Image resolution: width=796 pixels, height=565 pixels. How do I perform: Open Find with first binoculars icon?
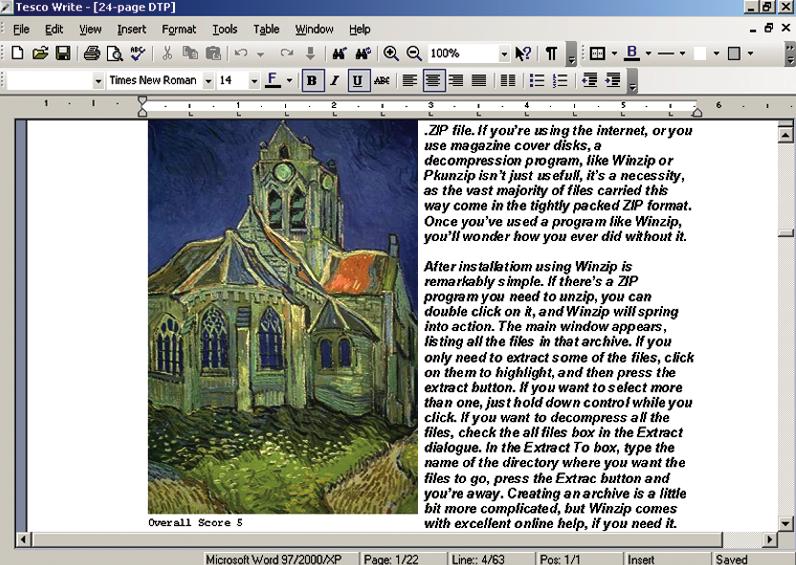tap(339, 53)
